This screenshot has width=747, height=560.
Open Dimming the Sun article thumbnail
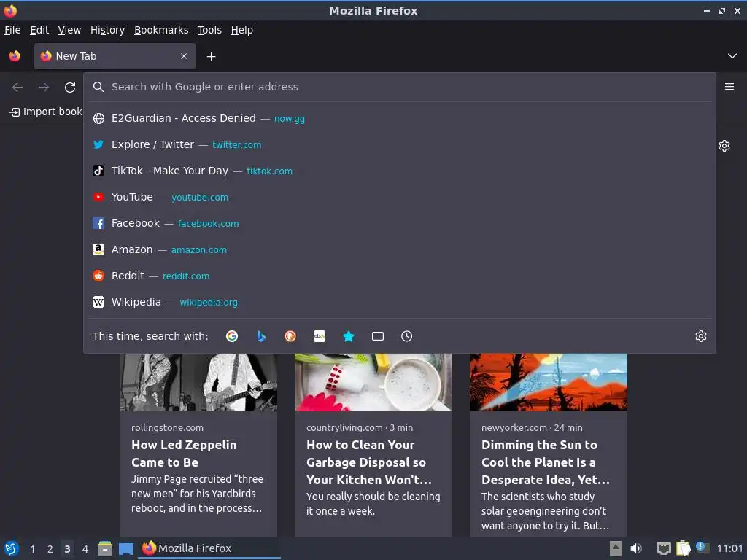(x=549, y=382)
